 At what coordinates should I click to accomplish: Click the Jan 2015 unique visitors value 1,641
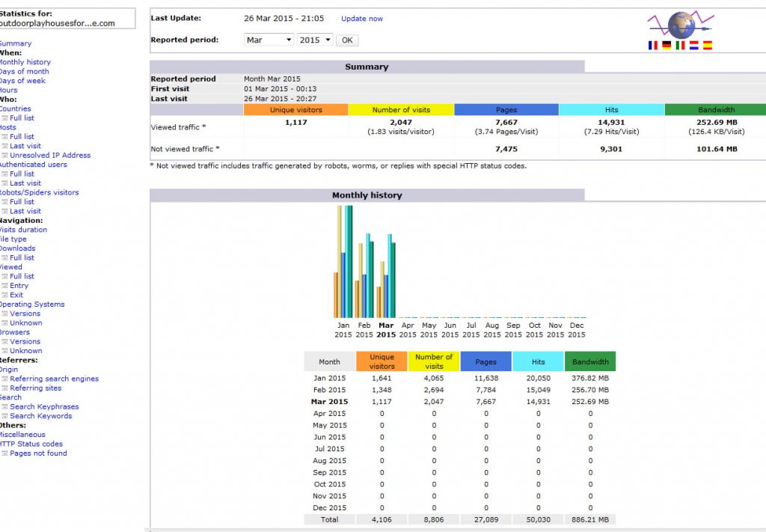pos(382,378)
